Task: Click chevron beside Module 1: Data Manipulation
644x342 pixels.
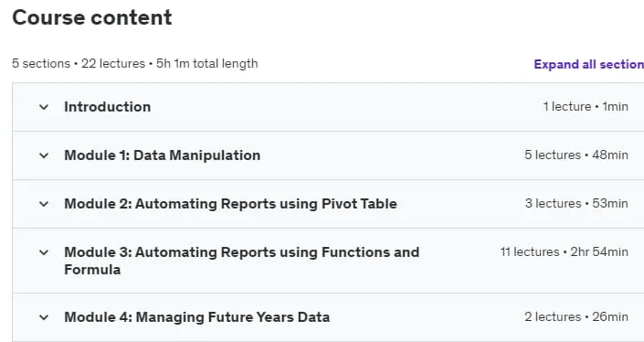Action: point(44,155)
